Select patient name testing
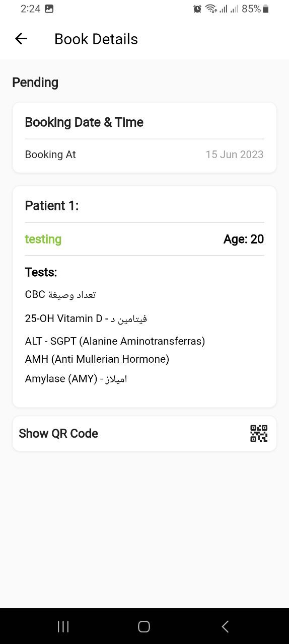Viewport: 289px width, 644px height. tap(43, 239)
